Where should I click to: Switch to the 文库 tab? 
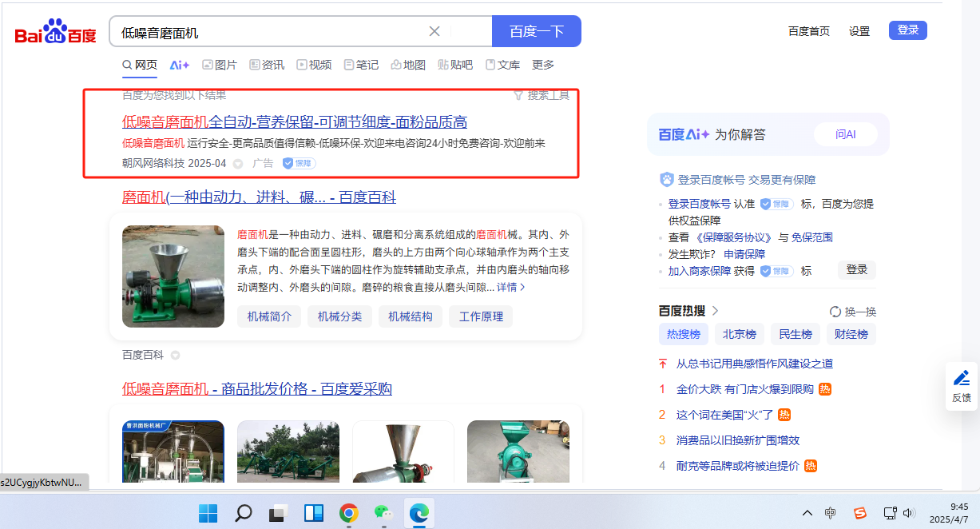[502, 65]
